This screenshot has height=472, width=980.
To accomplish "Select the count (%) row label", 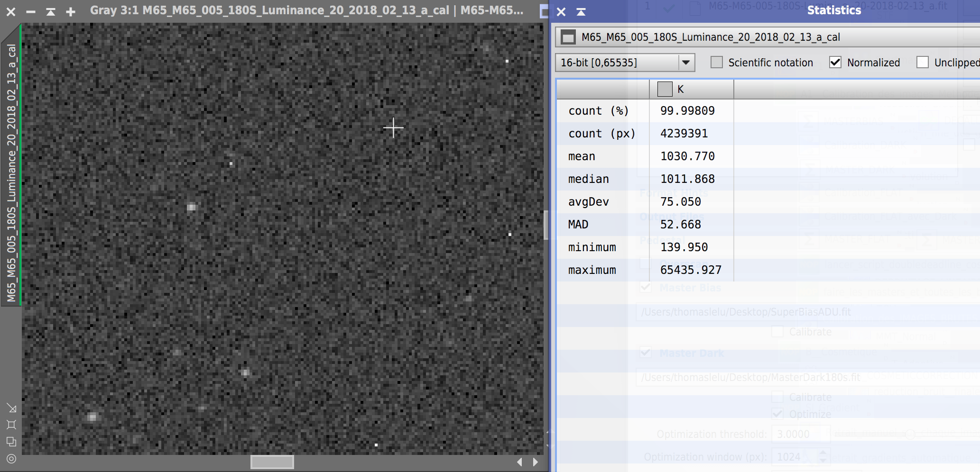I will pos(599,111).
